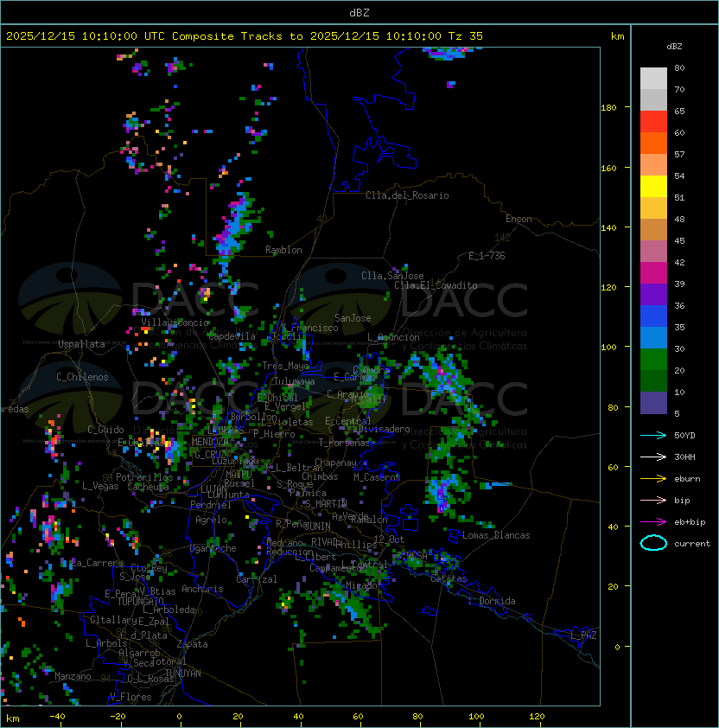Click the '30HM' legend label
The image size is (719, 728).
(684, 457)
